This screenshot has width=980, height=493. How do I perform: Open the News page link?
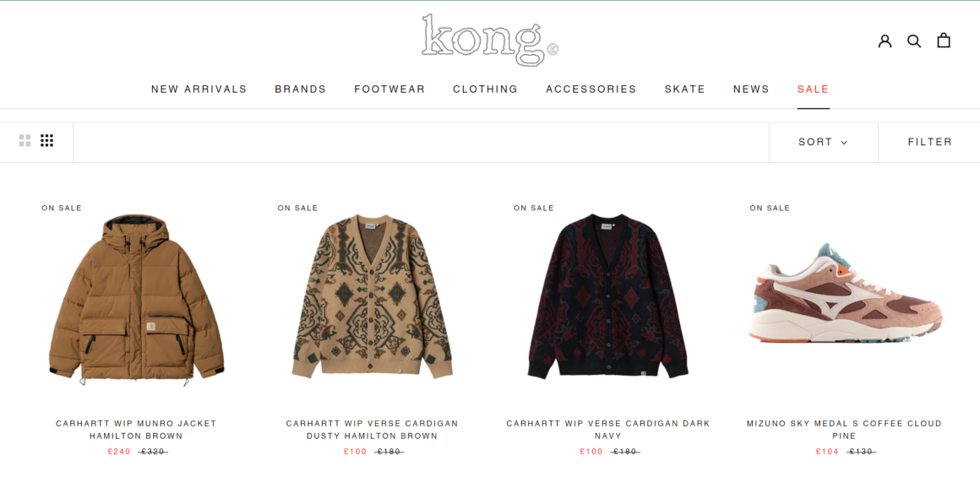pos(750,89)
